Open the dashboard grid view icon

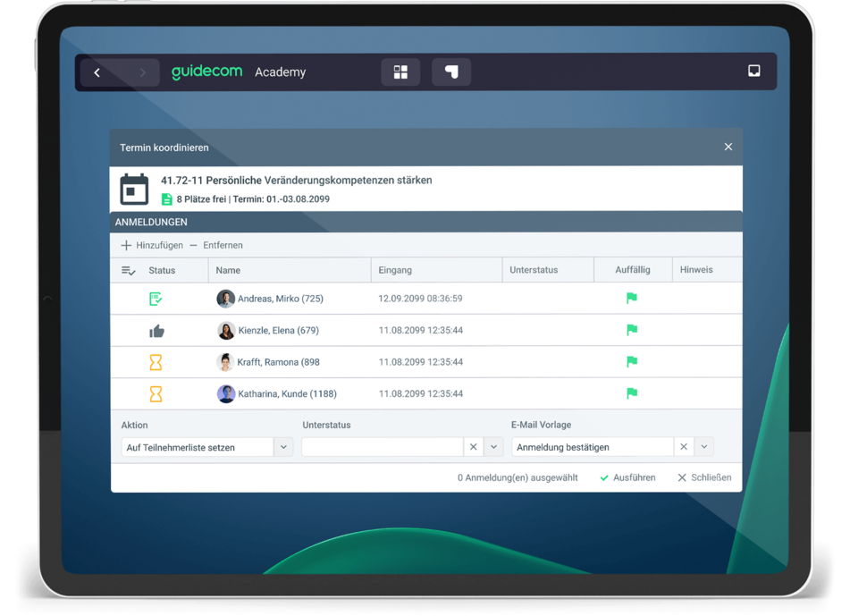pos(400,72)
